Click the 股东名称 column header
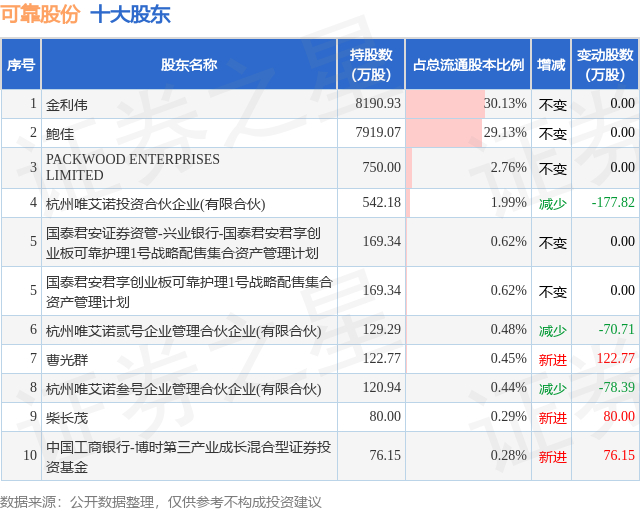The height and width of the screenshot is (511, 640). (x=189, y=65)
